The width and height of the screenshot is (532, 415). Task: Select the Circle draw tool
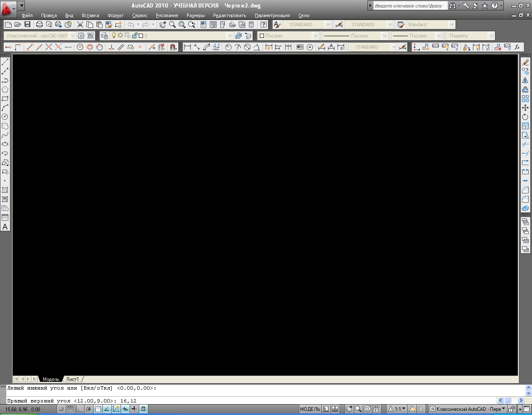pos(5,117)
